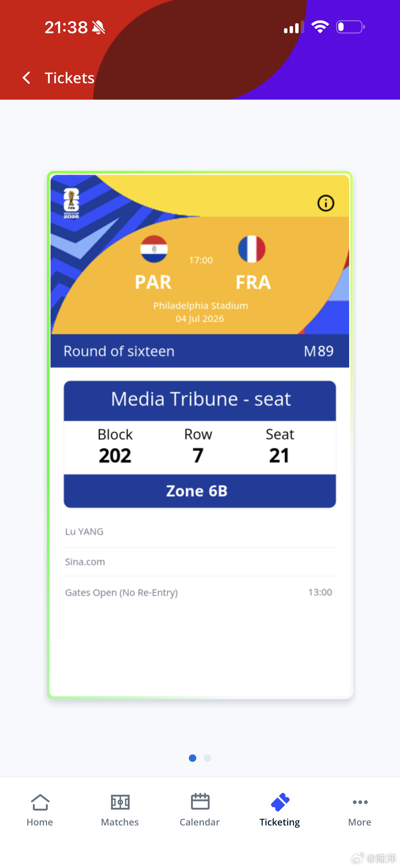Tap the Calendar tab label
The image size is (400, 868).
click(200, 822)
